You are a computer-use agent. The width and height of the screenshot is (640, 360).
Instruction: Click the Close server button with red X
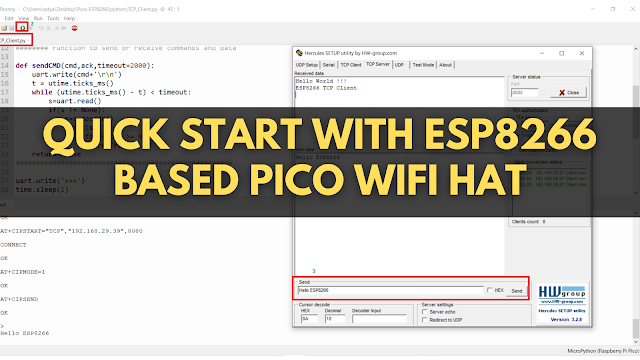tap(569, 93)
